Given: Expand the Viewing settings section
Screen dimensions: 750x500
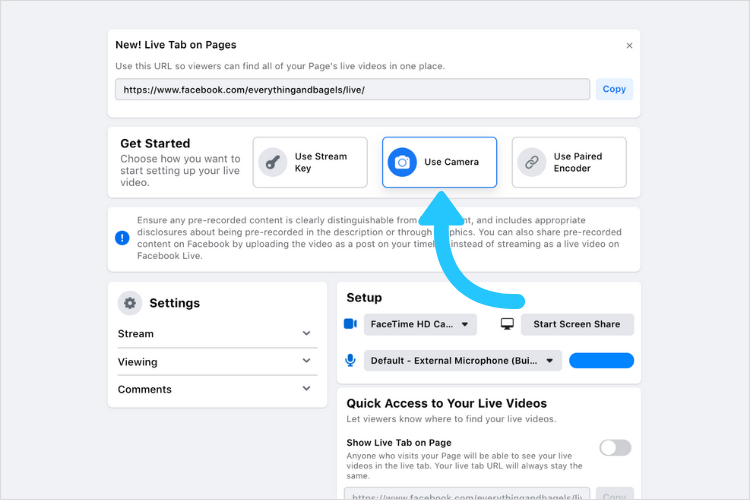Looking at the screenshot, I should tap(217, 362).
